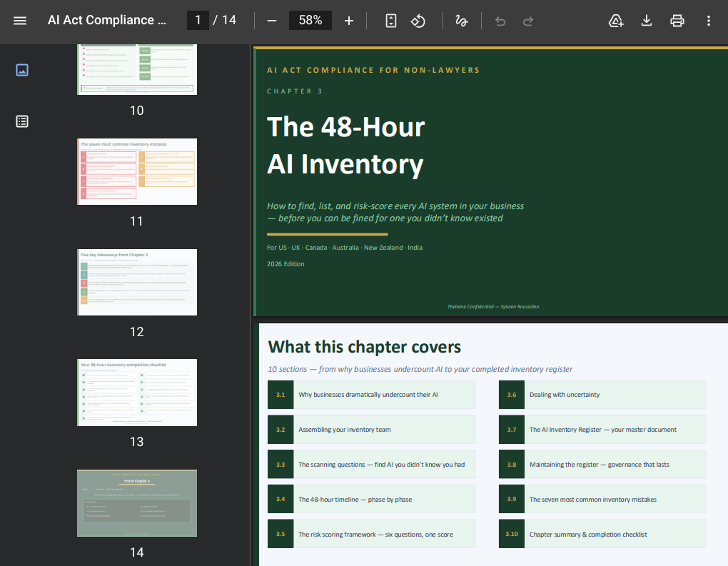Screen dimensions: 728x566
Task: Click the total page count '/ 14'
Action: [x=225, y=20]
